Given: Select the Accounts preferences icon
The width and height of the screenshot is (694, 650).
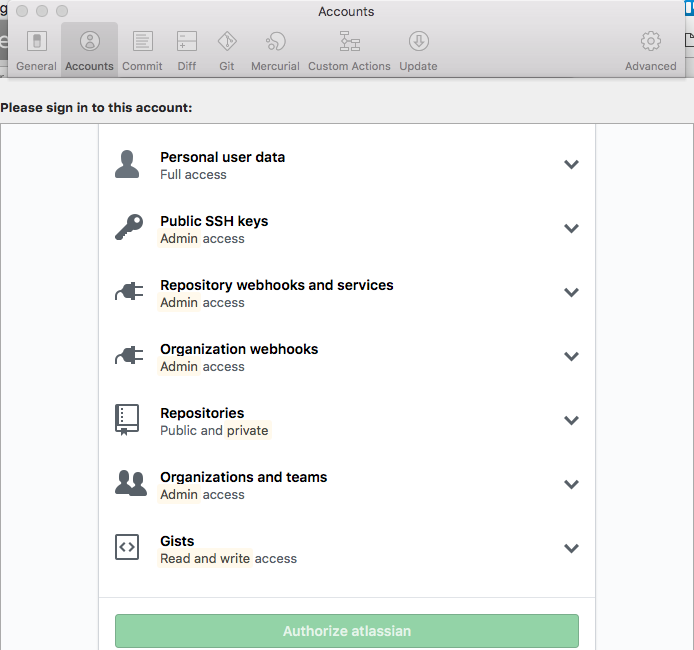Looking at the screenshot, I should tap(89, 42).
